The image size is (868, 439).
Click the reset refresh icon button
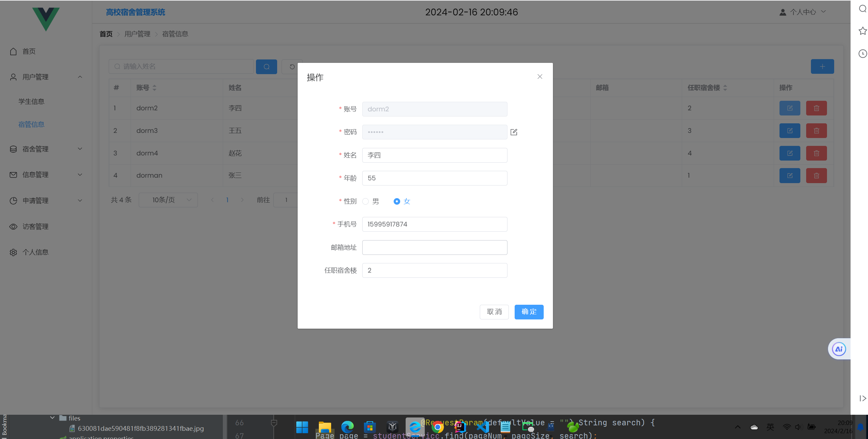click(x=291, y=67)
